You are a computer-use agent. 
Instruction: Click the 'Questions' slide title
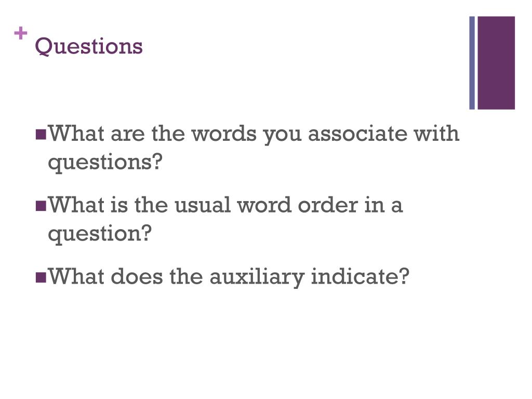tap(88, 46)
